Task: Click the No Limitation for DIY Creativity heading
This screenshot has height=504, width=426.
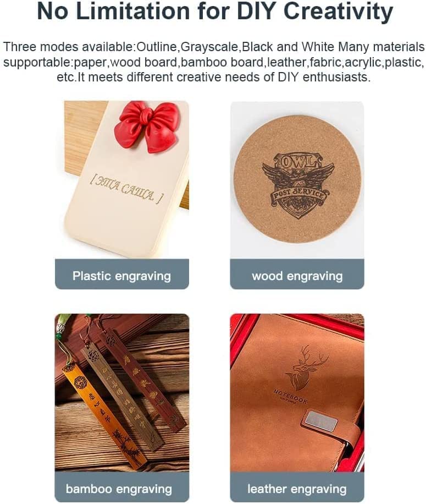Action: point(215,11)
